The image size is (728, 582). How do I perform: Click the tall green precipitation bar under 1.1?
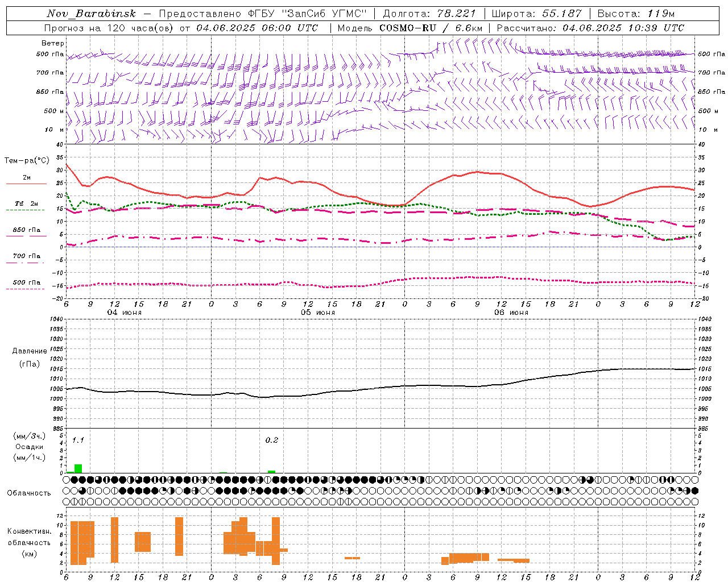(78, 468)
